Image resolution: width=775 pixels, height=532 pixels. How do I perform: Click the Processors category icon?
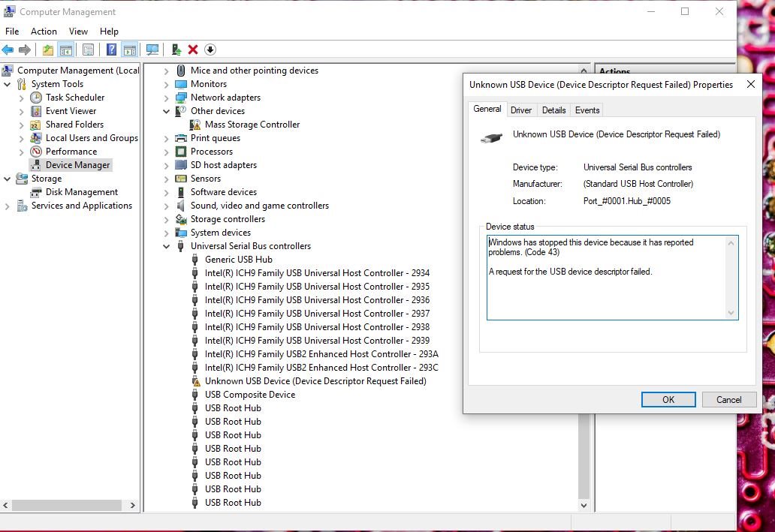pos(182,152)
